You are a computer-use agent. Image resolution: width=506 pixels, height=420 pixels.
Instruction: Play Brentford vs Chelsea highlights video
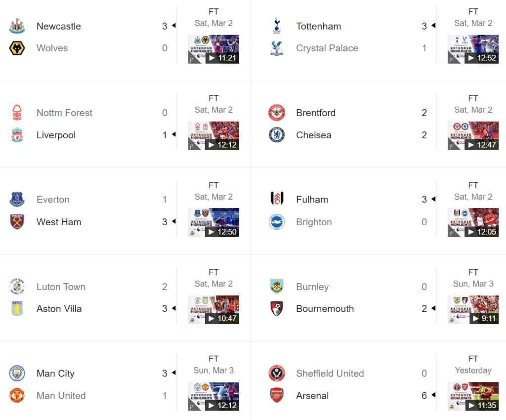(473, 136)
